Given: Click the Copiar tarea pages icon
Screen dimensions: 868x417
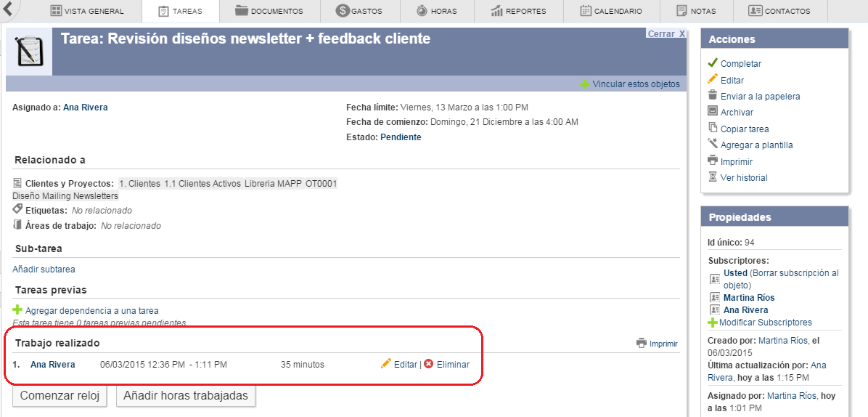Looking at the screenshot, I should (x=713, y=128).
